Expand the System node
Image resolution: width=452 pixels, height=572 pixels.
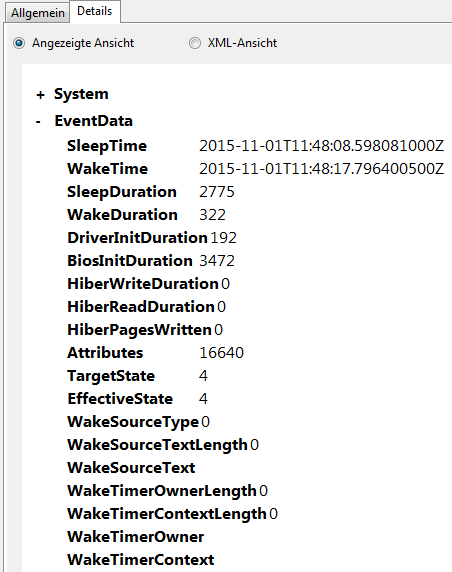(x=40, y=95)
